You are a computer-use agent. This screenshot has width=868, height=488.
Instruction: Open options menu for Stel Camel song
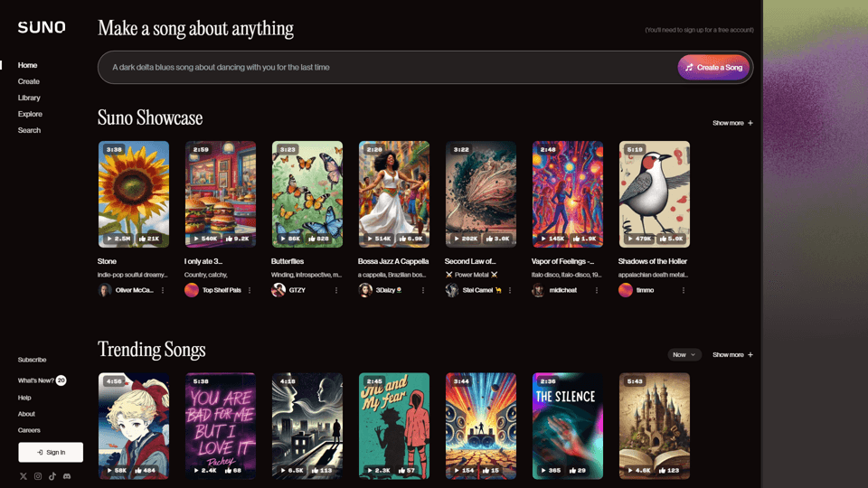tap(510, 290)
